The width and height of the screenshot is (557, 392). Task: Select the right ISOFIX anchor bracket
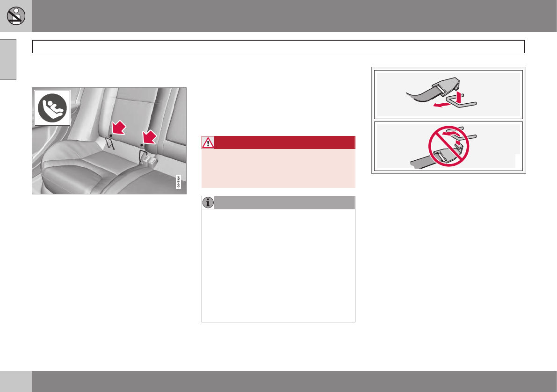[x=144, y=156]
